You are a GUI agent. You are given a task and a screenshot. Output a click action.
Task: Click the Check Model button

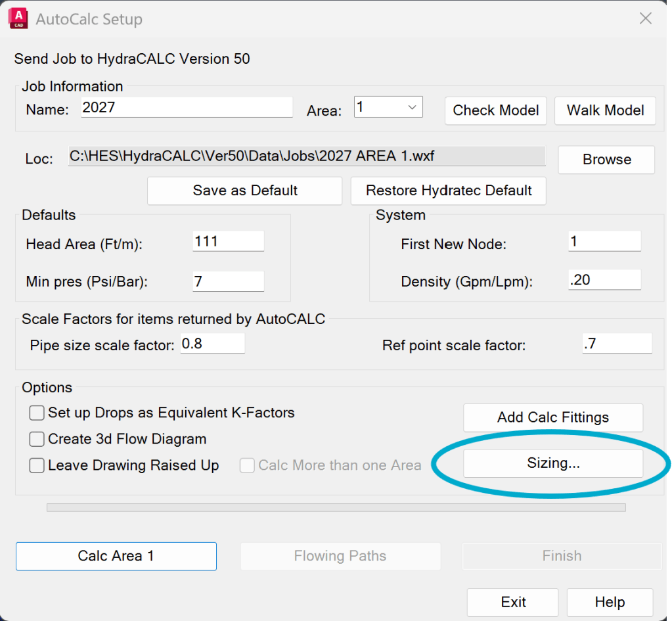(496, 110)
